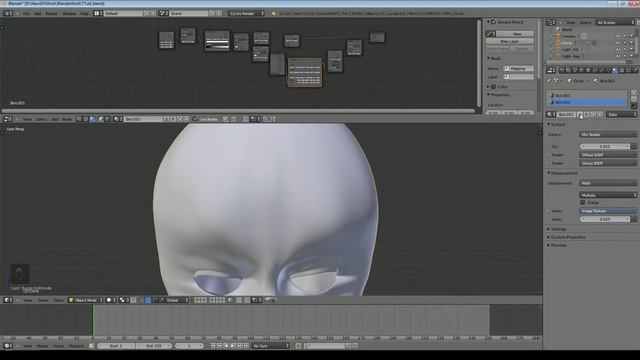Click the play animation button in timeline
This screenshot has height=360, width=640.
pos(233,346)
